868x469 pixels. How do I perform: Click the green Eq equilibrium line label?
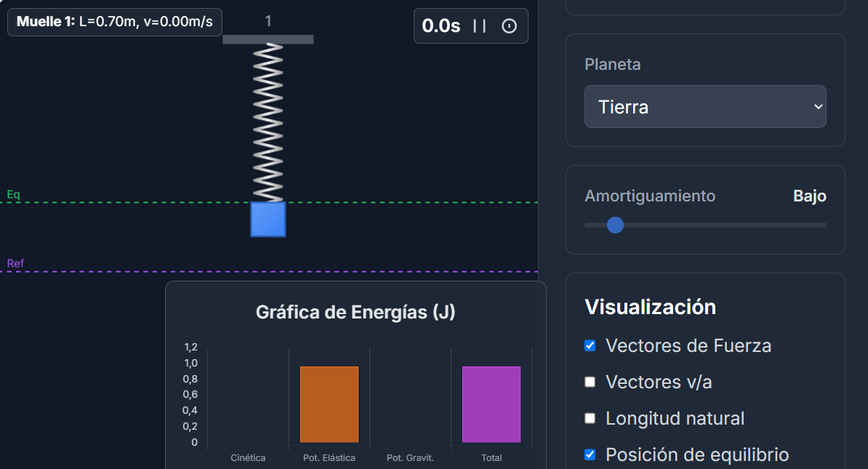[x=14, y=195]
